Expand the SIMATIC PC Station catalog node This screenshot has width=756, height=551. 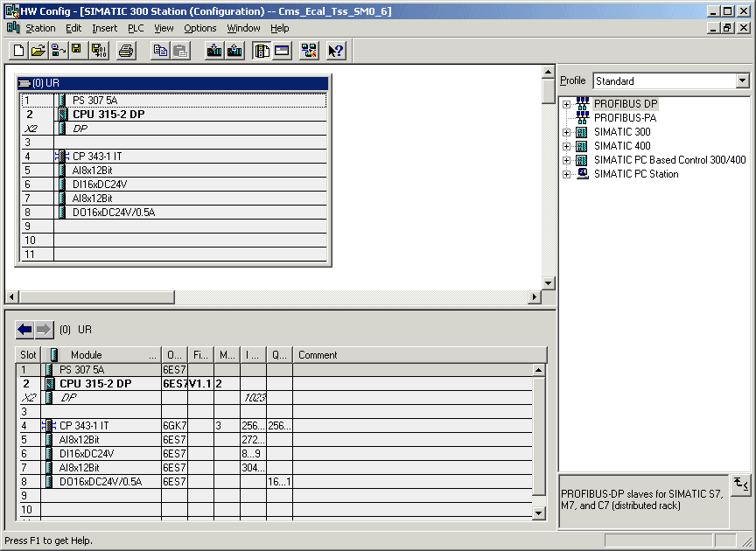pos(566,174)
